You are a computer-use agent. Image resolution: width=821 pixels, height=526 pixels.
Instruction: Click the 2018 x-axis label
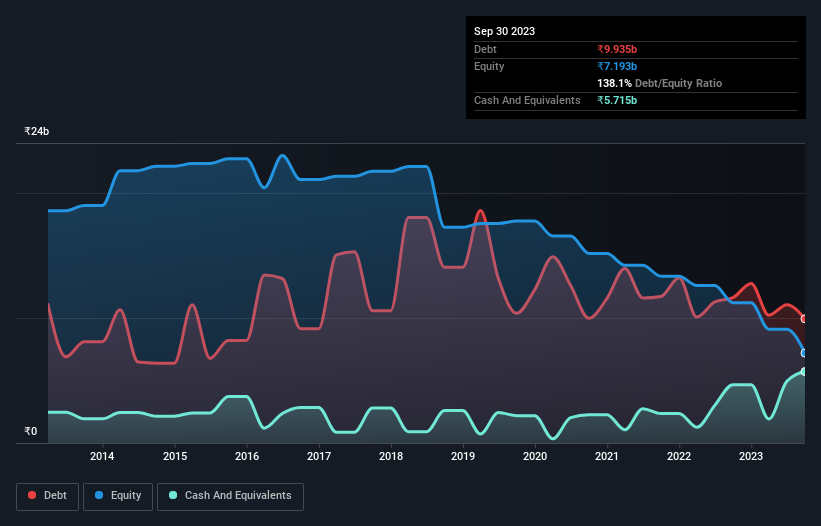pyautogui.click(x=391, y=456)
